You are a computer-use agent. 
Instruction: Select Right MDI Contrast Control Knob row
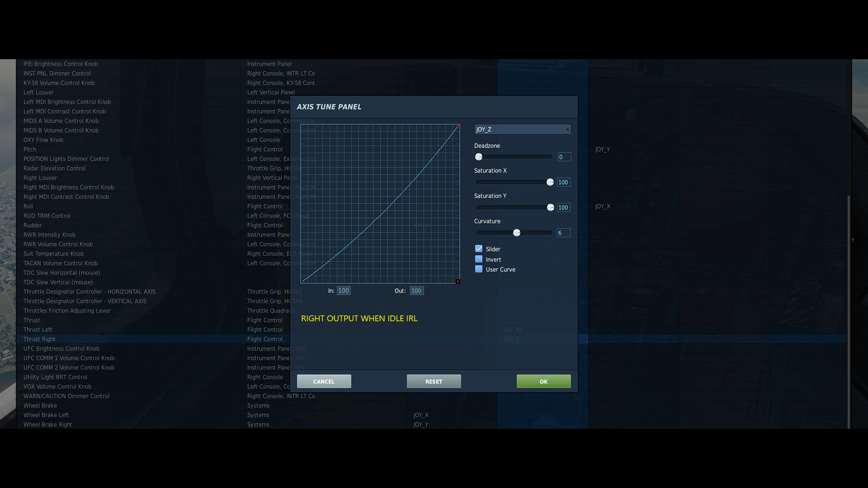(x=431, y=197)
